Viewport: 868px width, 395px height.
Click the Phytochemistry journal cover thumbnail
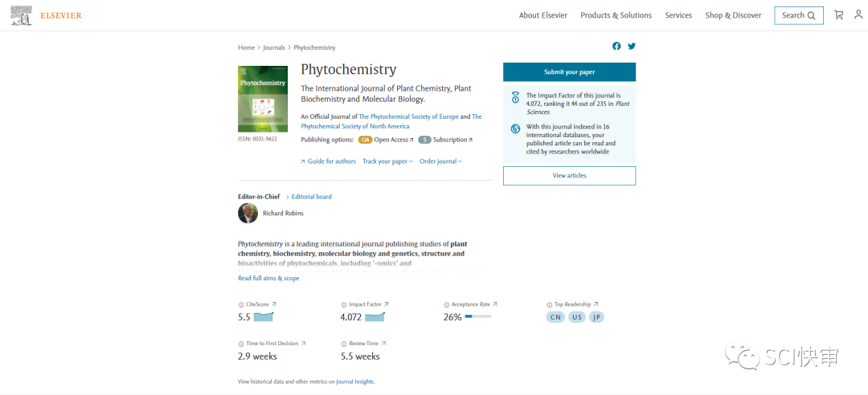[263, 99]
